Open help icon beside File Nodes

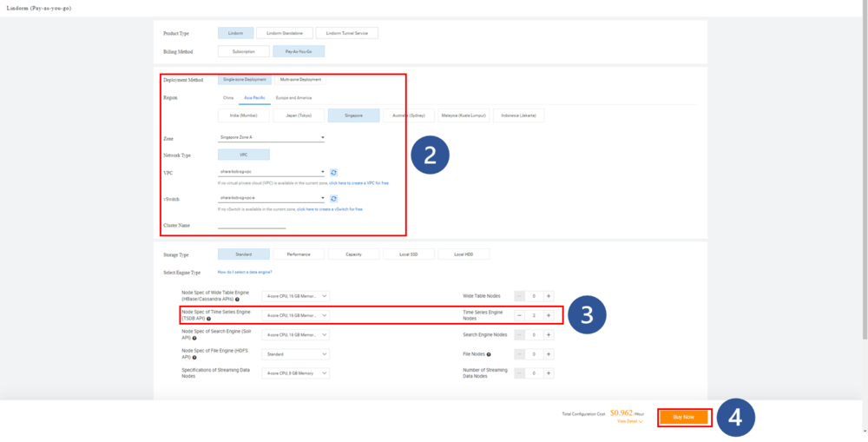point(488,354)
